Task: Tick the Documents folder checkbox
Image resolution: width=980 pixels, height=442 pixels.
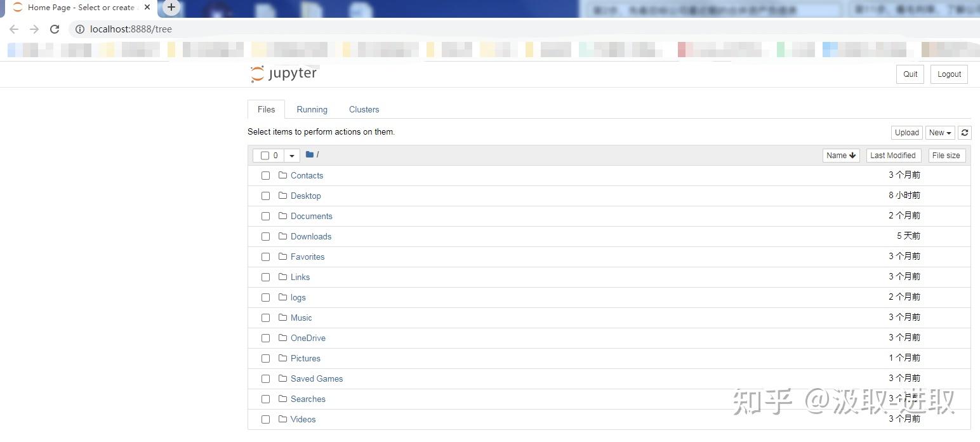Action: (265, 216)
